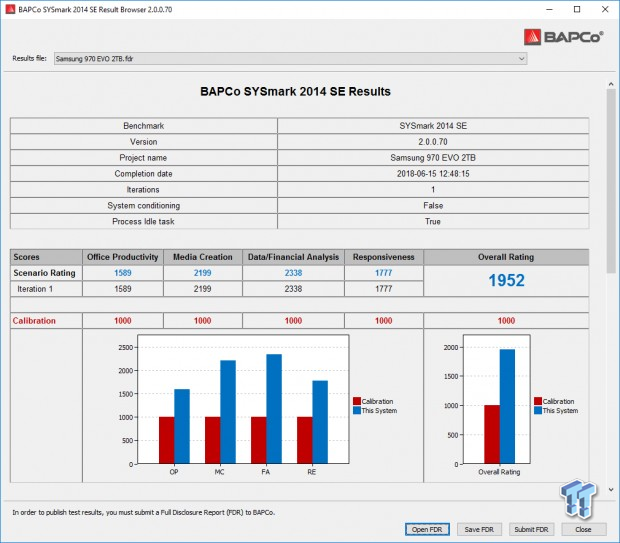Maximize the Result Browser window
620x543 pixels.
[x=576, y=10]
